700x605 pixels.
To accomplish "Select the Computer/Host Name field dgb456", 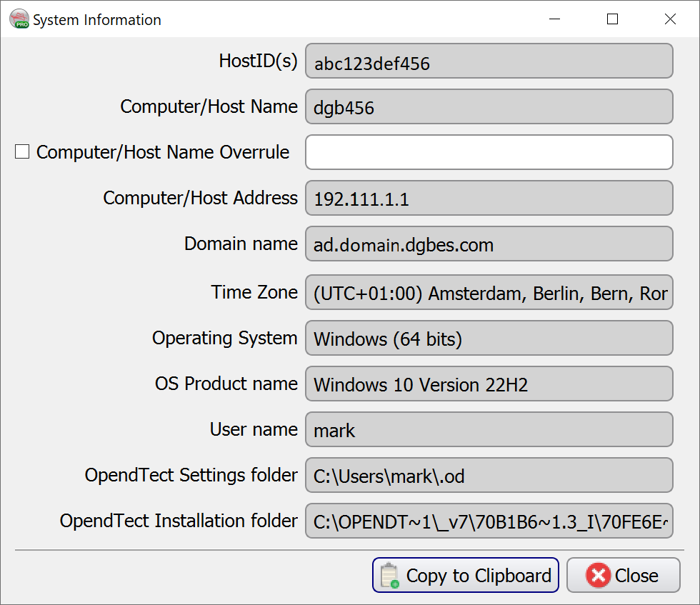I will (x=489, y=107).
